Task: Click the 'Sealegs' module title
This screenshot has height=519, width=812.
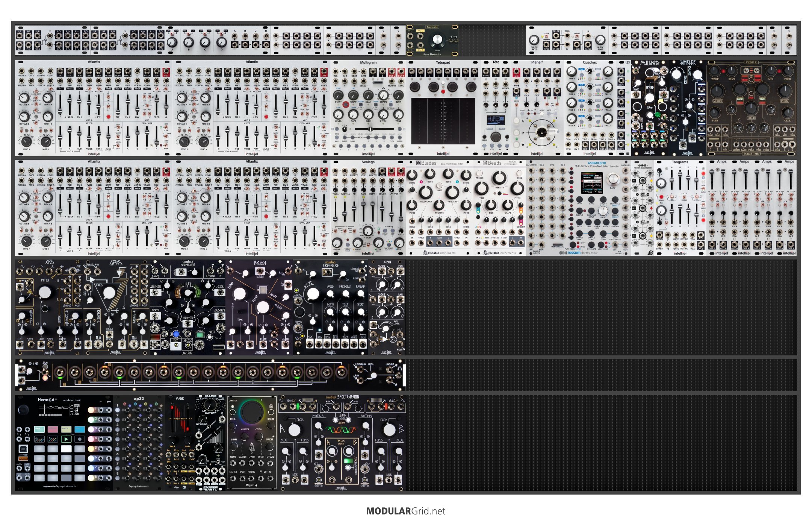Action: point(368,162)
